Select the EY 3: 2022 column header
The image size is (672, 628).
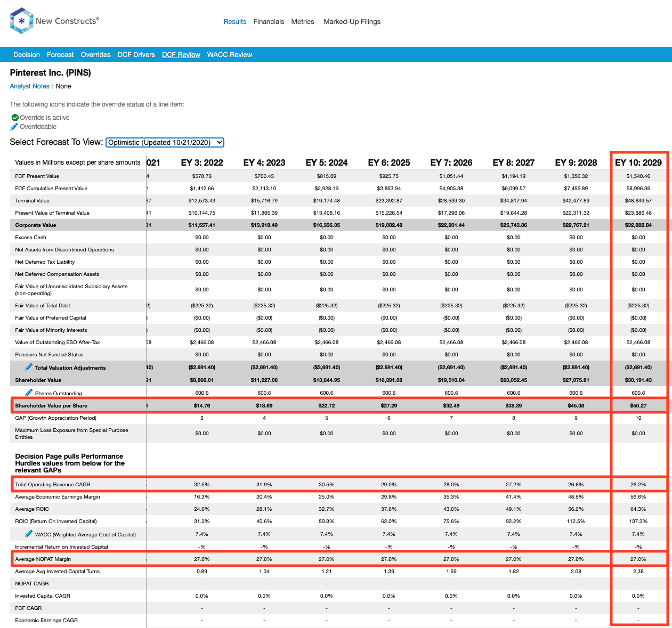[x=202, y=162]
